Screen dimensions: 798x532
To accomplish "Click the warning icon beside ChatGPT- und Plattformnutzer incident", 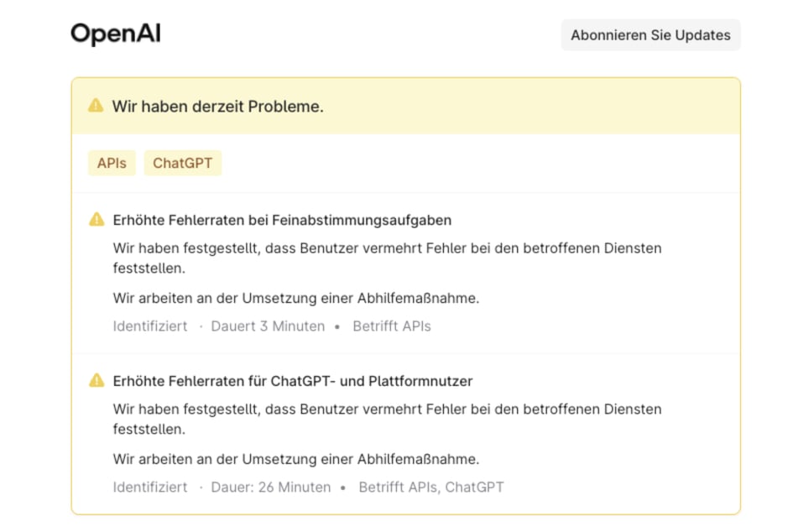I will [98, 380].
